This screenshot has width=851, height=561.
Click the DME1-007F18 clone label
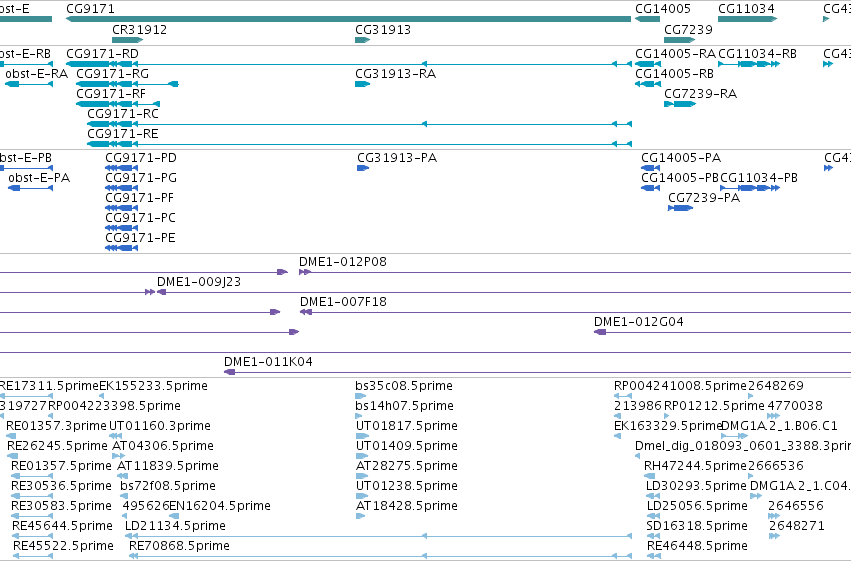click(x=344, y=302)
